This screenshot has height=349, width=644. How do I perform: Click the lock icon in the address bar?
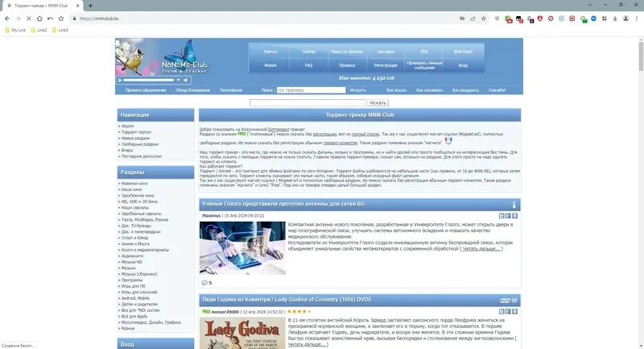[x=74, y=19]
